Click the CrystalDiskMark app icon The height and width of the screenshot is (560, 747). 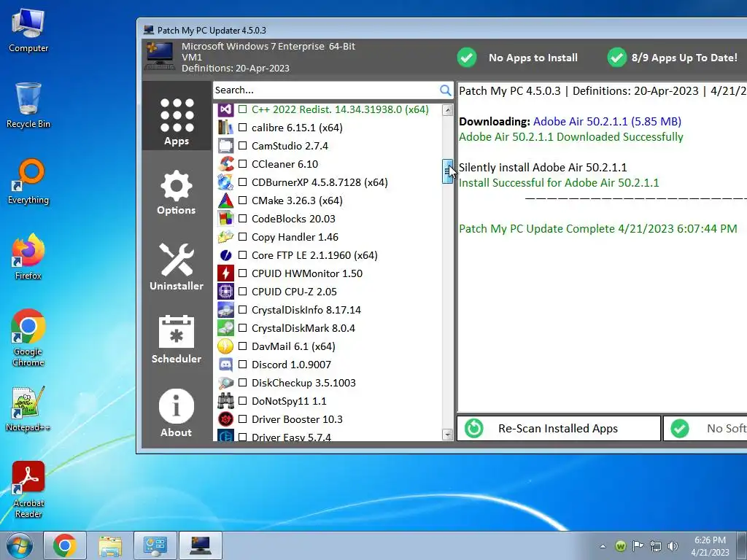point(225,328)
